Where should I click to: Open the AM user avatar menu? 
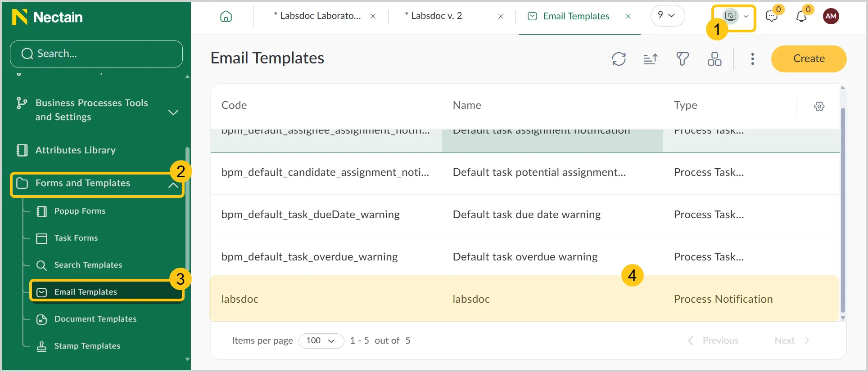831,16
